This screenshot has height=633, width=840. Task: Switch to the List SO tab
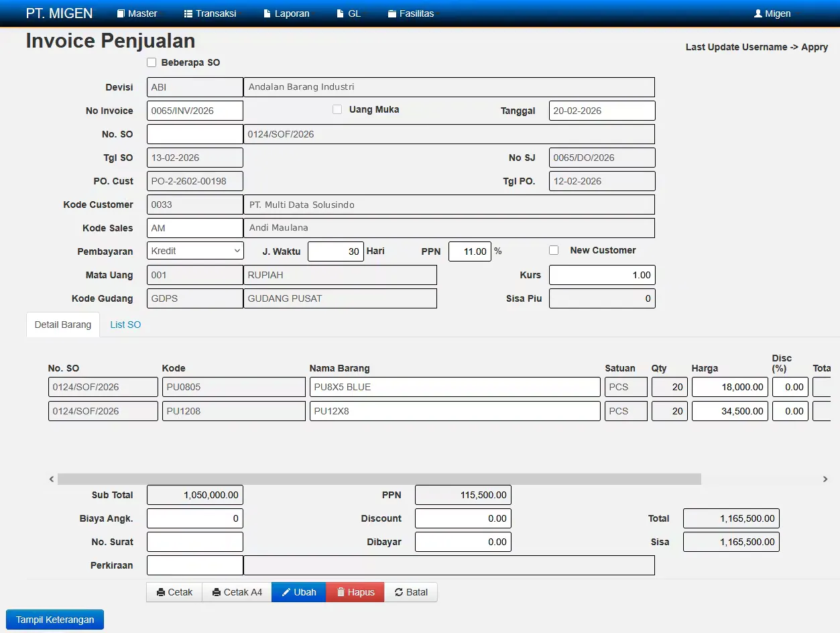[125, 325]
